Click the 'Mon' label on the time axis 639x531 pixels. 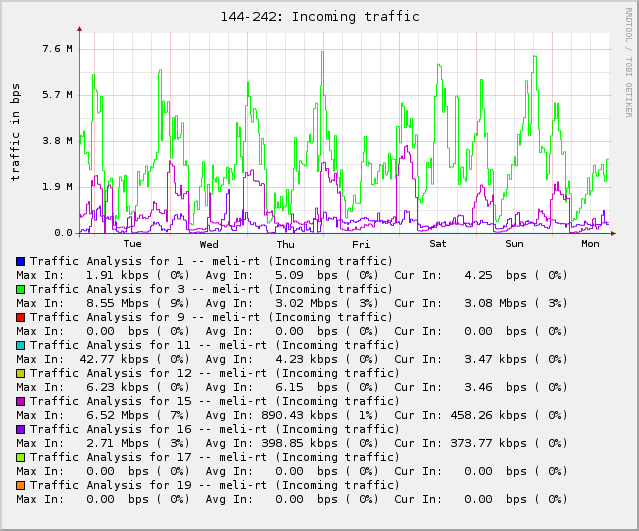pos(590,244)
